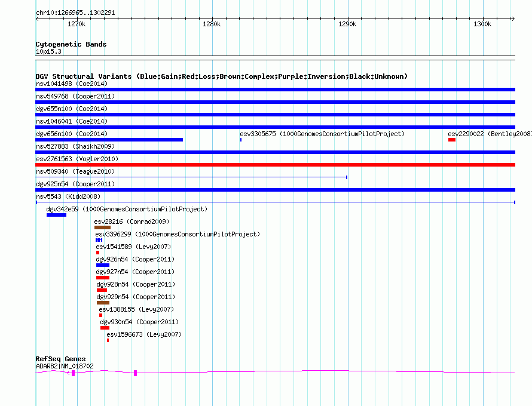
Task: Select the red esv2761563 (Vogler2010) loss bar
Action: click(x=275, y=165)
